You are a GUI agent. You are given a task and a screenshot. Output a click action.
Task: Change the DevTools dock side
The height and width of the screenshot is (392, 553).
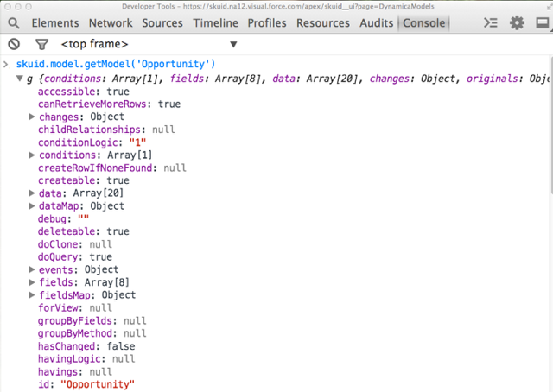point(542,23)
